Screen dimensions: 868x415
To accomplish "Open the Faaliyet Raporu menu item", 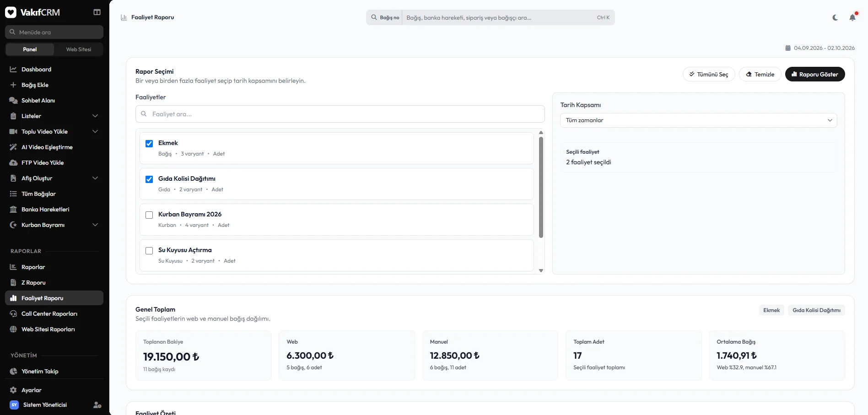I will point(54,298).
